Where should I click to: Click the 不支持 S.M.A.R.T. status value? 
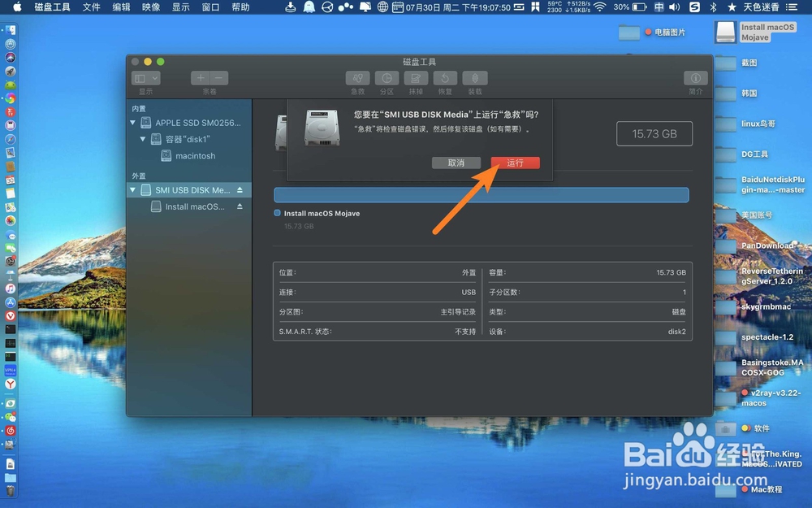pyautogui.click(x=465, y=332)
